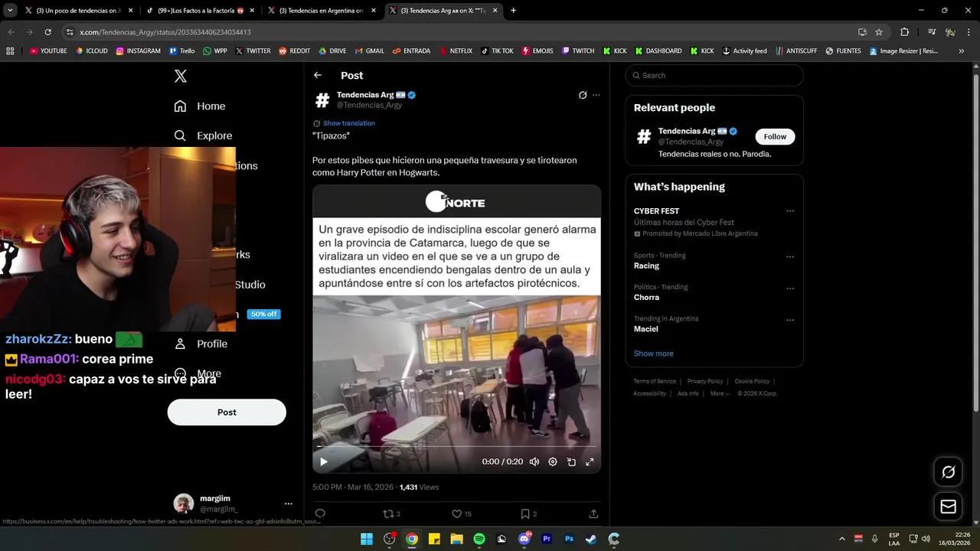Open Spotify from the taskbar
Screen dimensions: 980x551
pos(479,539)
